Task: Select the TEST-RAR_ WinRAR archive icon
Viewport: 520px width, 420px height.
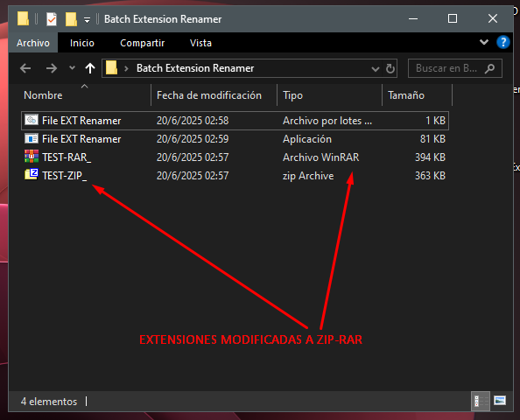Action: click(32, 156)
